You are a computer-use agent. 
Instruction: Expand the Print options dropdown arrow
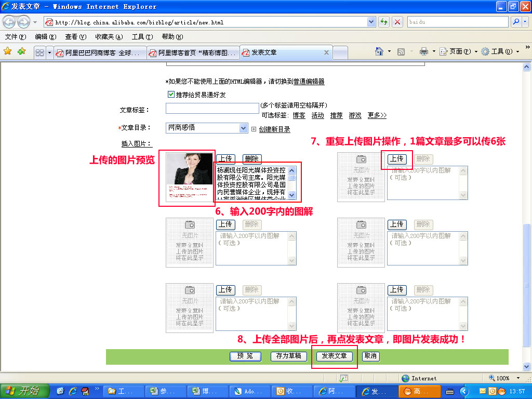[434, 51]
